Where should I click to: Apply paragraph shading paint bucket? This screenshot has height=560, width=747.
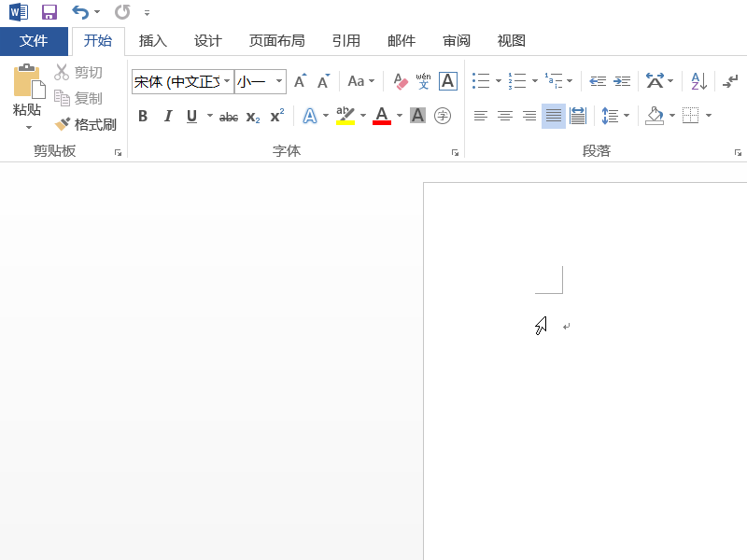click(655, 116)
